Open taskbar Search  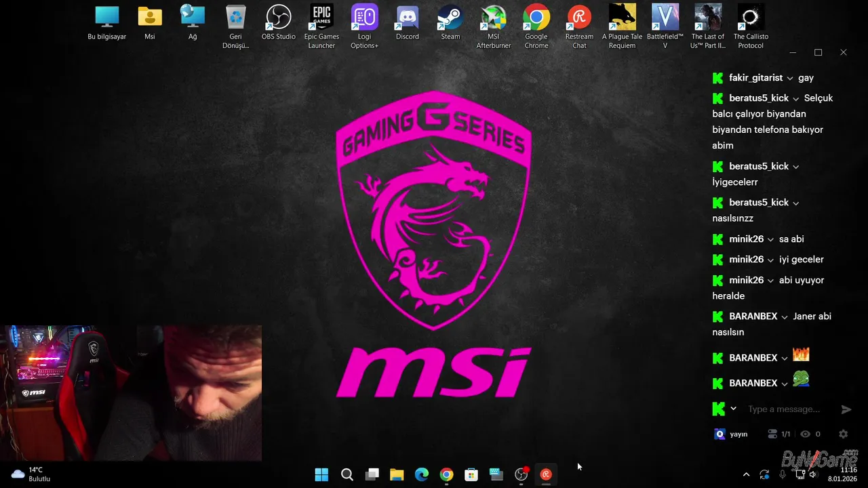tap(347, 474)
